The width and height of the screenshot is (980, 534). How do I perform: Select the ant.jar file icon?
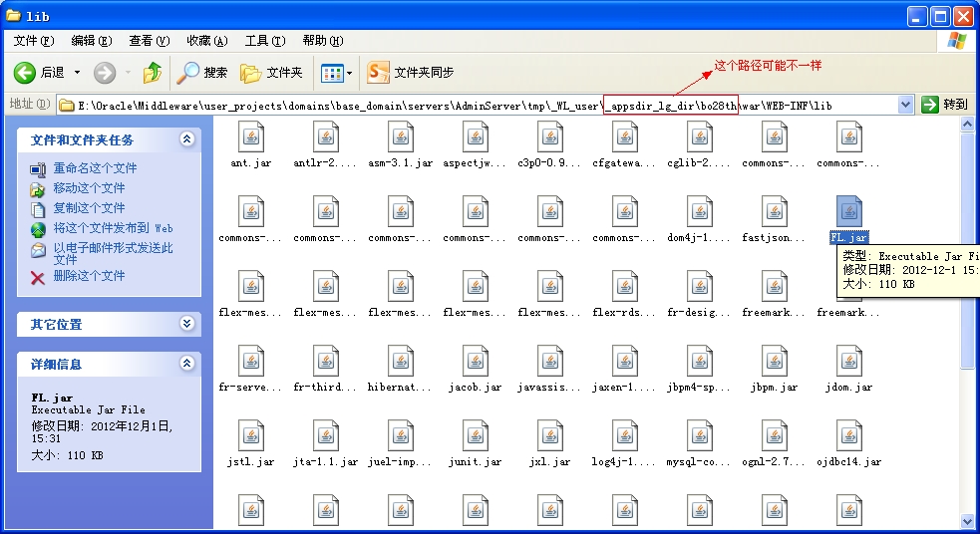(x=251, y=136)
